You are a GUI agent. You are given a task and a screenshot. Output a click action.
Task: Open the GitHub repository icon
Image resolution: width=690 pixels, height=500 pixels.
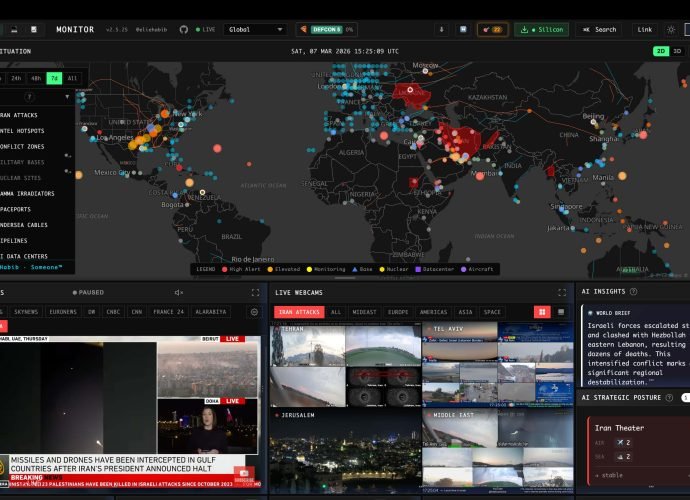(x=184, y=29)
